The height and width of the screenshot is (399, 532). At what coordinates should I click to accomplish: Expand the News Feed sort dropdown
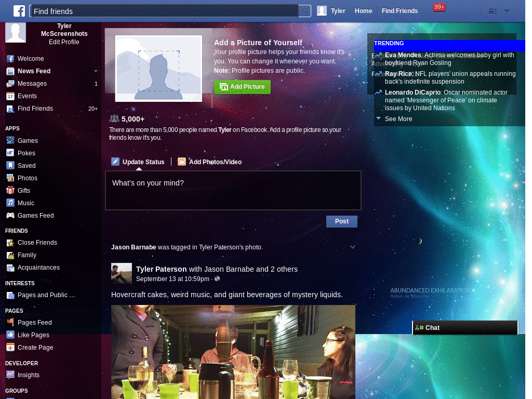coord(96,71)
